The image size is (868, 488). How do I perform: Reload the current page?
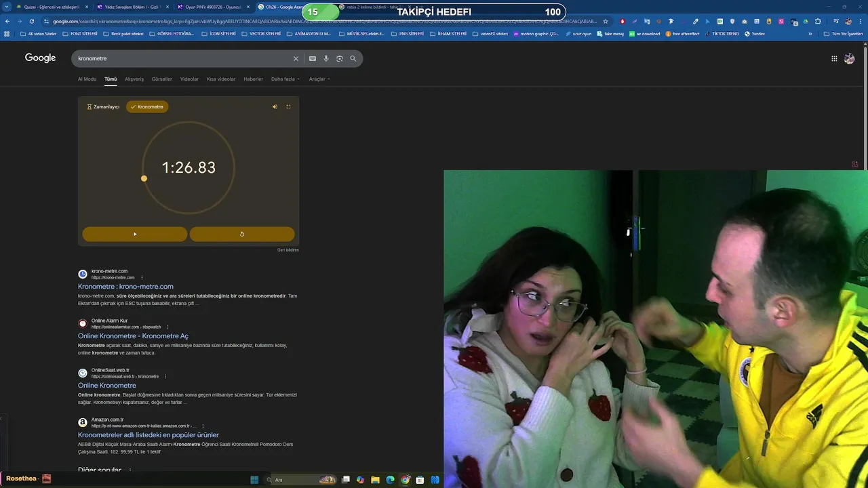coord(31,21)
